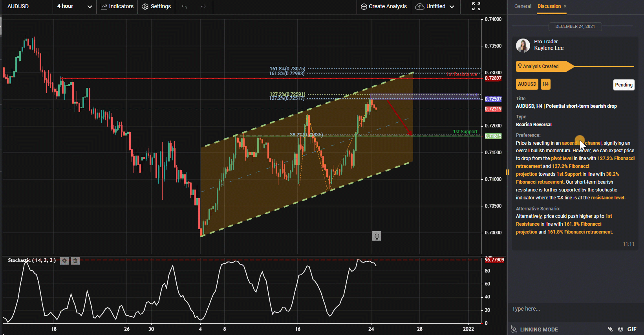The height and width of the screenshot is (335, 644).
Task: Toggle LINKING MODE
Action: click(534, 329)
